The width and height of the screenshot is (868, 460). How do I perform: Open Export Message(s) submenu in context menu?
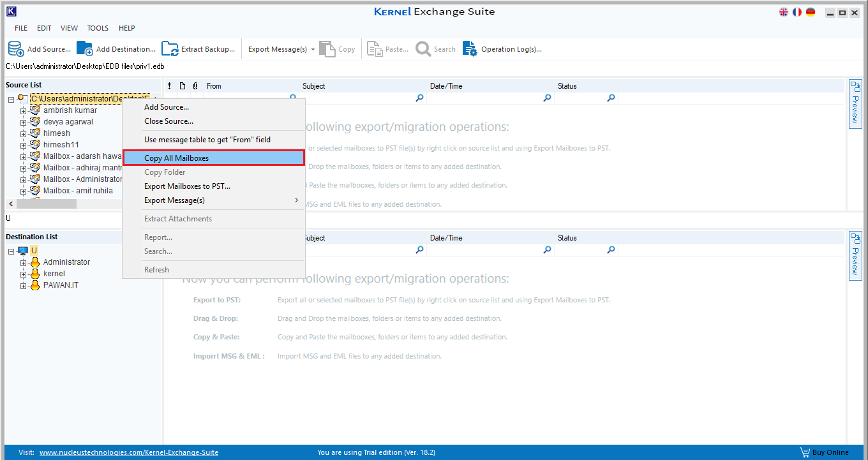(x=214, y=200)
